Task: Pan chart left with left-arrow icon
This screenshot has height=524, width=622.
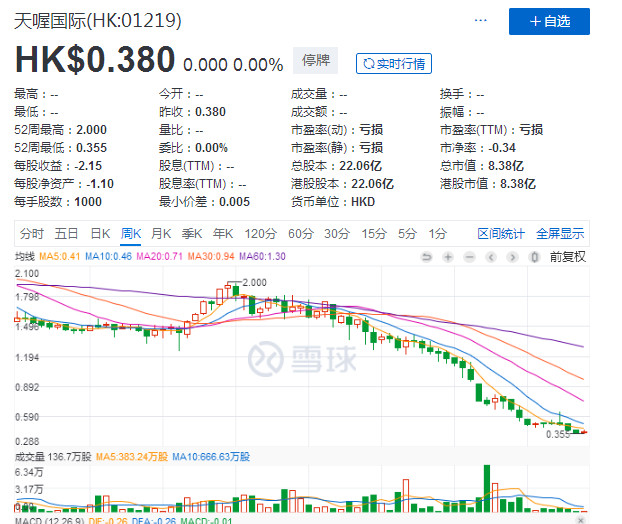Action: click(x=491, y=257)
